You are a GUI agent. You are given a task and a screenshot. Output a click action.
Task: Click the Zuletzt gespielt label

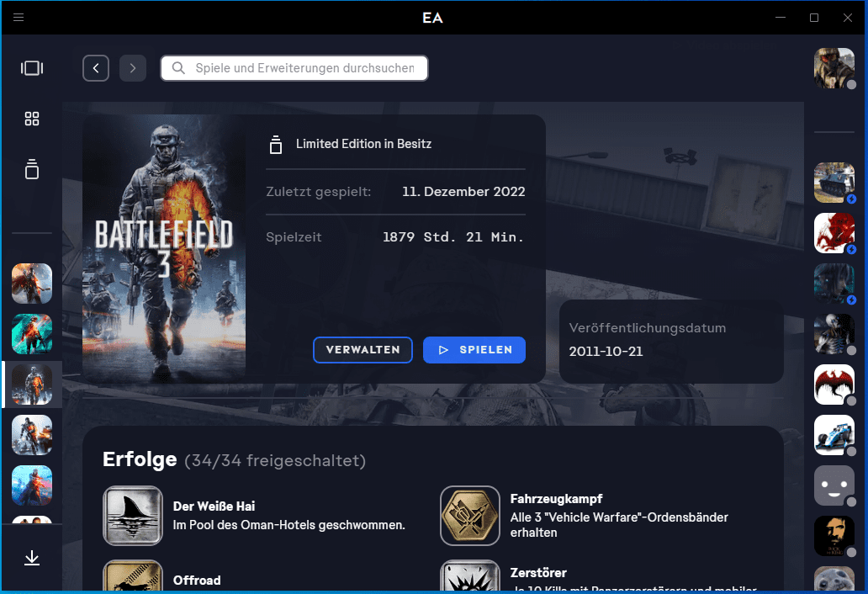click(318, 192)
